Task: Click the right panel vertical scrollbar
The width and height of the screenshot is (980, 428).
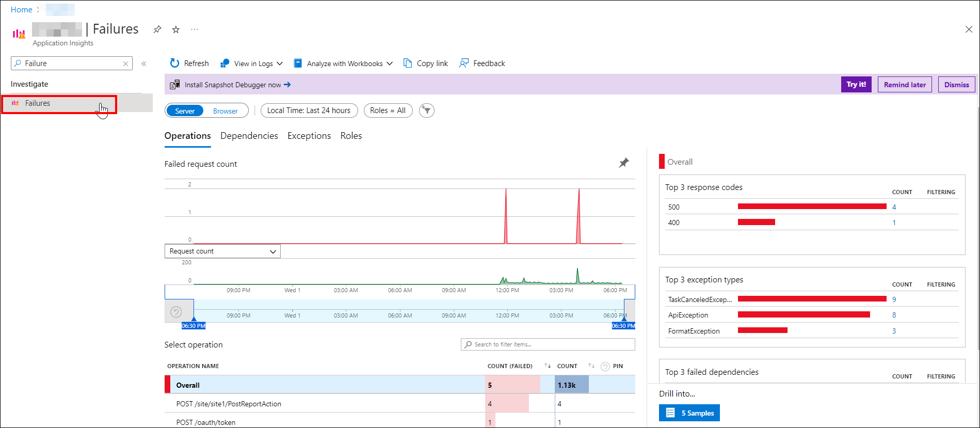Action: pos(977,230)
